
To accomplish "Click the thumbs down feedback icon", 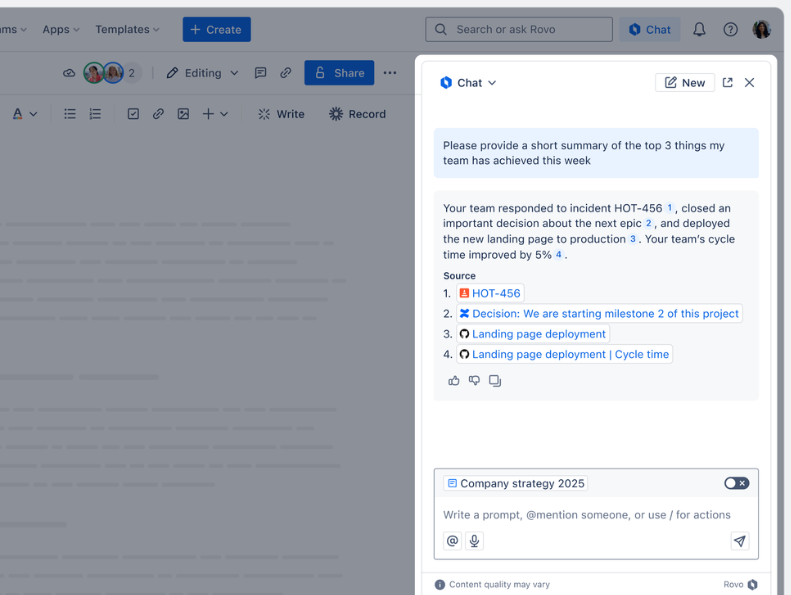I will [474, 381].
